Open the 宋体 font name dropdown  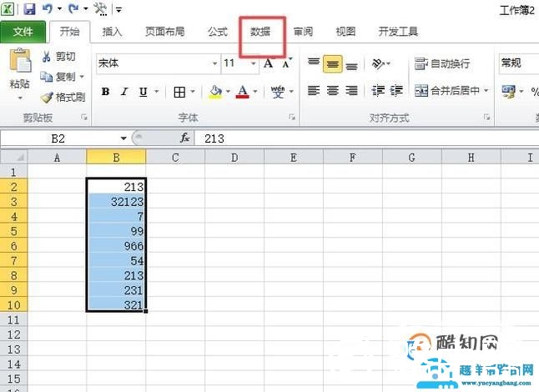click(x=214, y=63)
